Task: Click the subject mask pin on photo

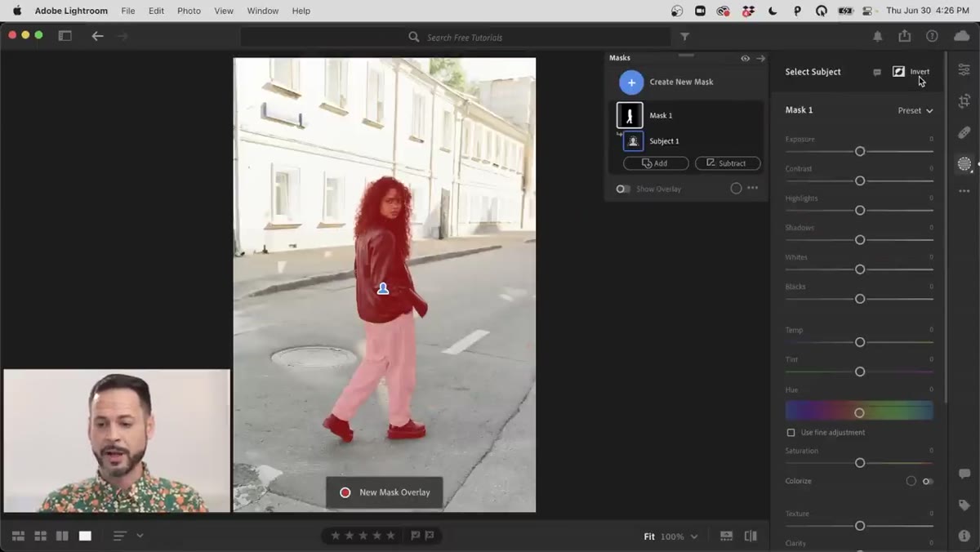Action: click(x=382, y=288)
